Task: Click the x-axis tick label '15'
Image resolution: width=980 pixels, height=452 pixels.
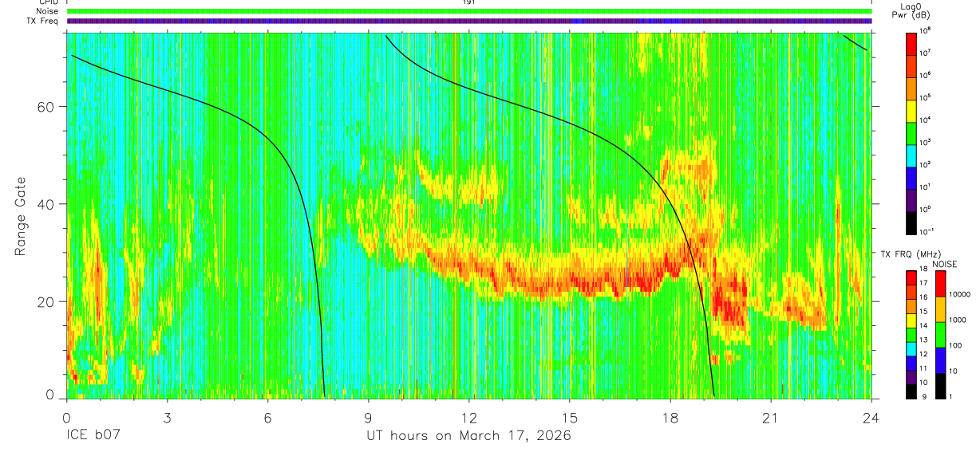Action: click(570, 418)
